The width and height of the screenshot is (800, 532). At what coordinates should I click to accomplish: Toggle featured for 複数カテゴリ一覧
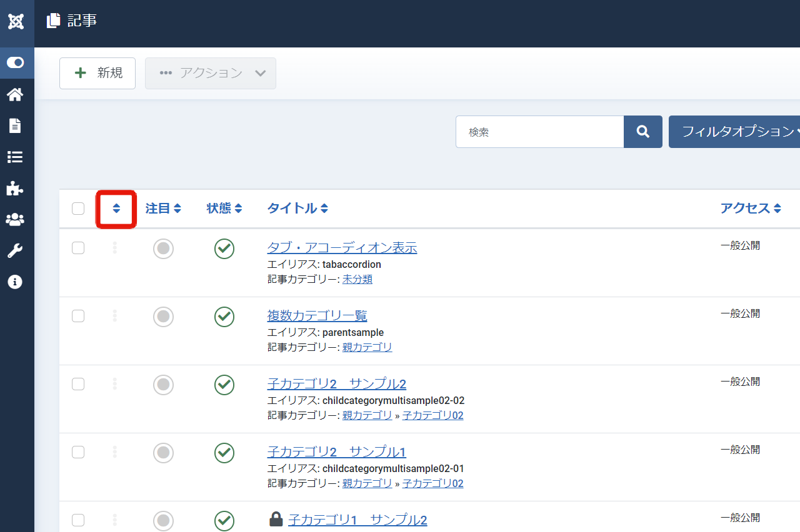pos(163,317)
